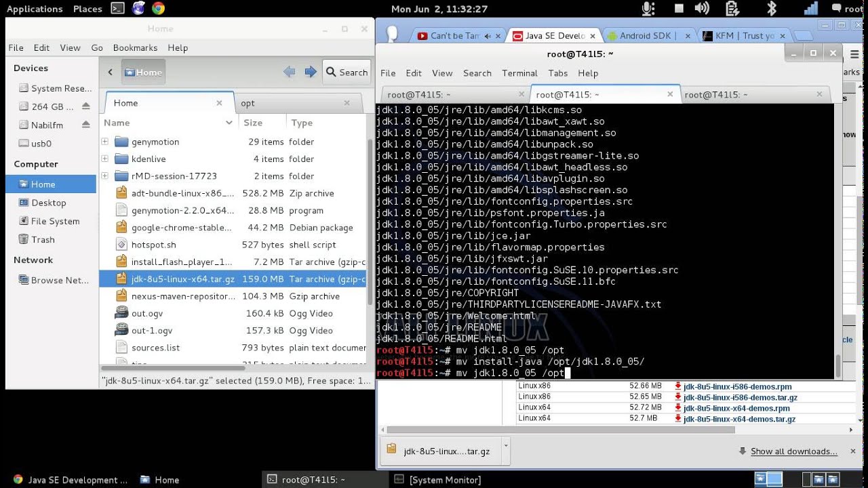
Task: Open the network signal icon in top panel
Action: tap(811, 9)
